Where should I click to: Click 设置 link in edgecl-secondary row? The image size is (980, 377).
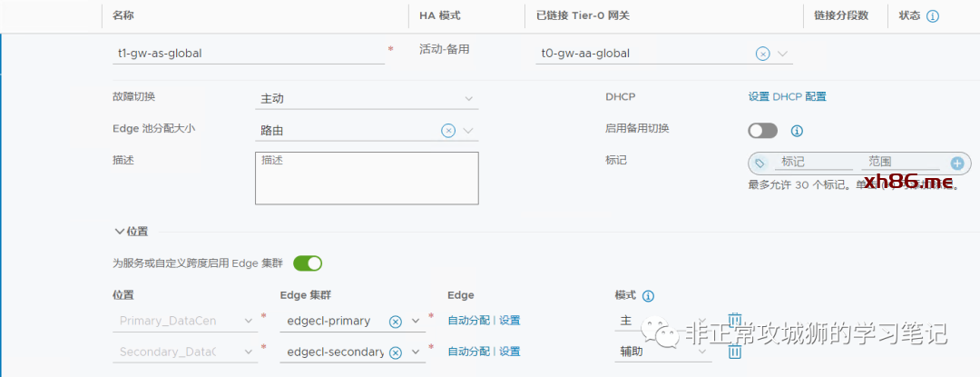click(509, 352)
